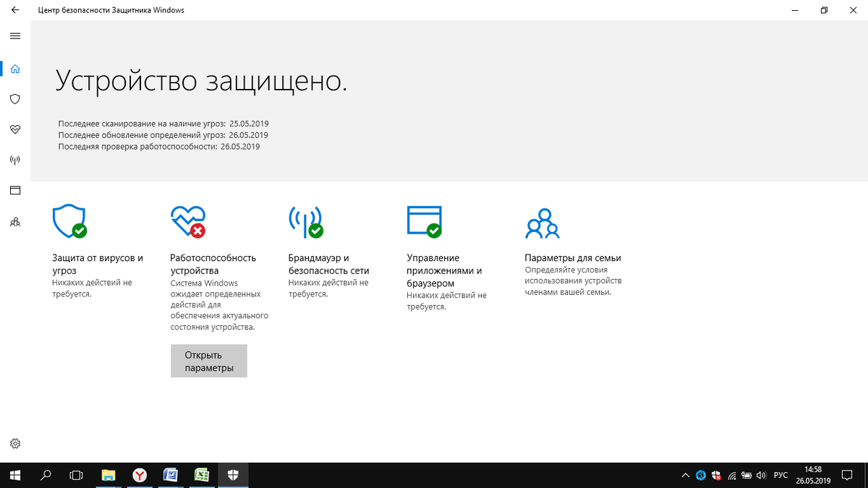Viewport: 868px width, 488px height.
Task: Open Device health heart sidebar icon
Action: pyautogui.click(x=15, y=129)
